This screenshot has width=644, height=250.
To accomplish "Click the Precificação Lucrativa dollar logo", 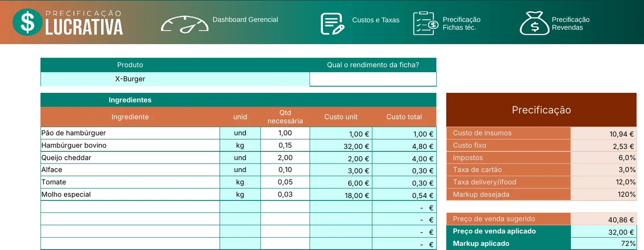I will (x=68, y=22).
